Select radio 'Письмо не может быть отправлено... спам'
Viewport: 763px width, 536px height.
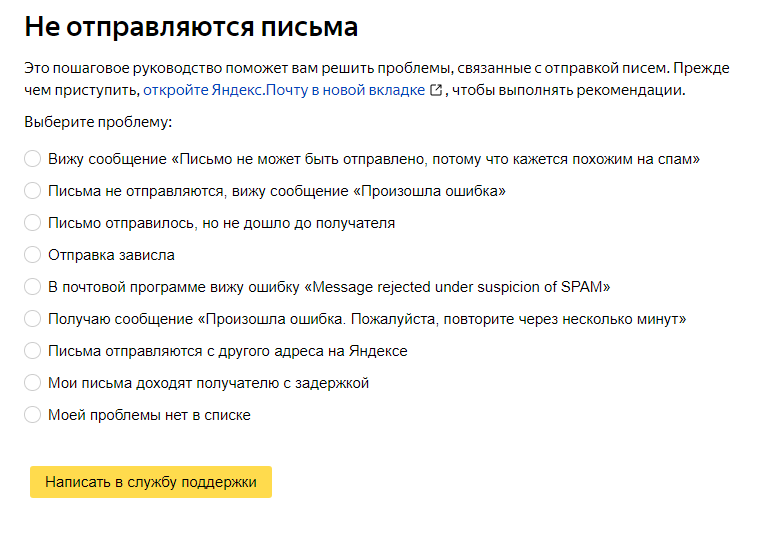(x=33, y=159)
